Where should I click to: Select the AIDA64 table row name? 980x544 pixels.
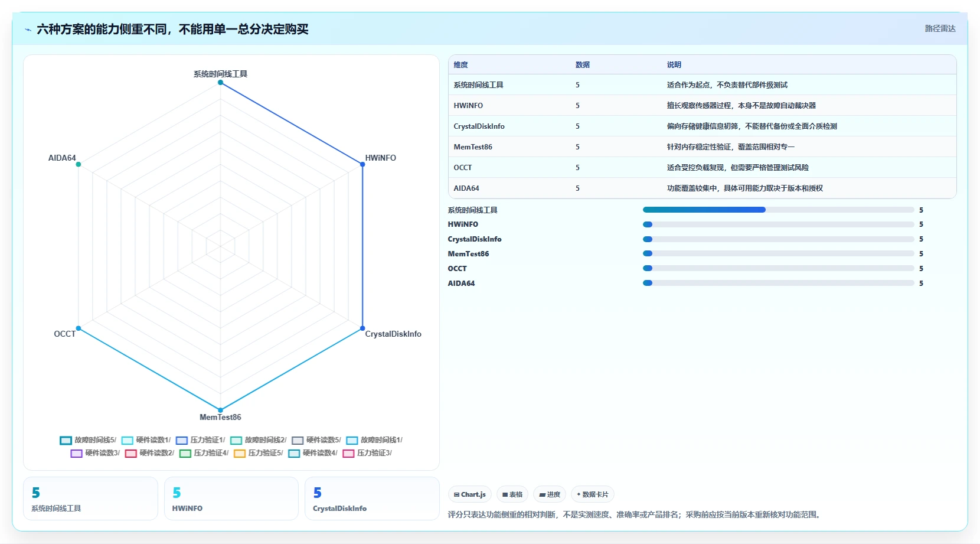pos(466,188)
